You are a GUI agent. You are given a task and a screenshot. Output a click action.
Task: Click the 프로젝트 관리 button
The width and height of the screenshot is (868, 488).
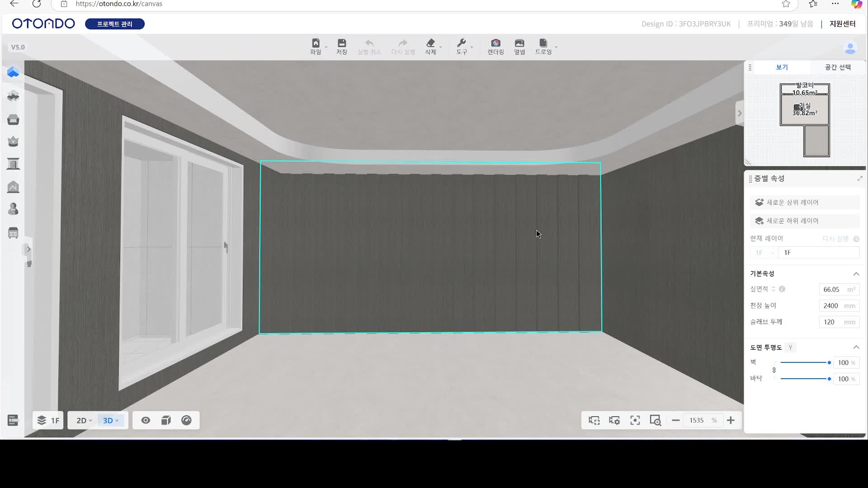point(115,24)
